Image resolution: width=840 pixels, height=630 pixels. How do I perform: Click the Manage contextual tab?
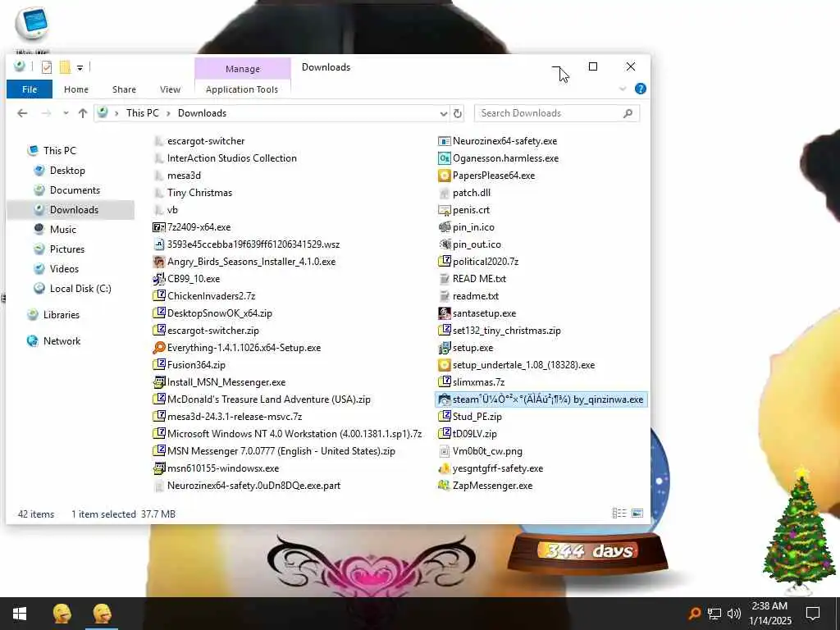click(243, 69)
